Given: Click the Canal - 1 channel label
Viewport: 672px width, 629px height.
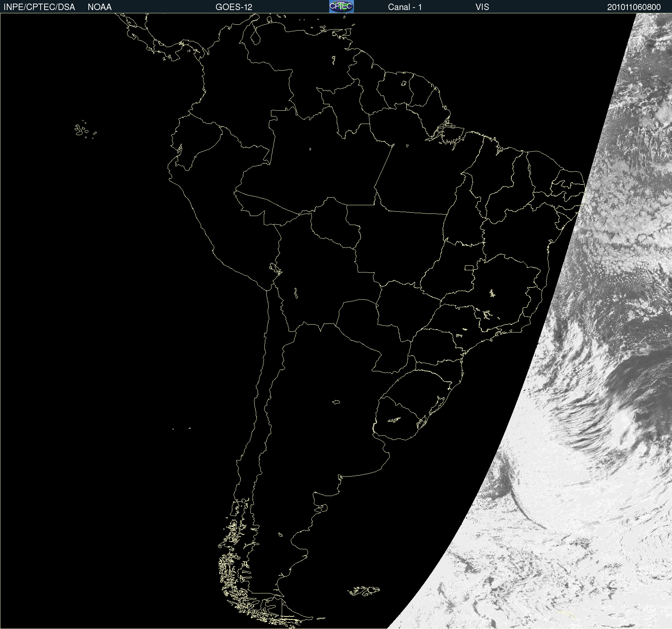Looking at the screenshot, I should click(x=405, y=7).
